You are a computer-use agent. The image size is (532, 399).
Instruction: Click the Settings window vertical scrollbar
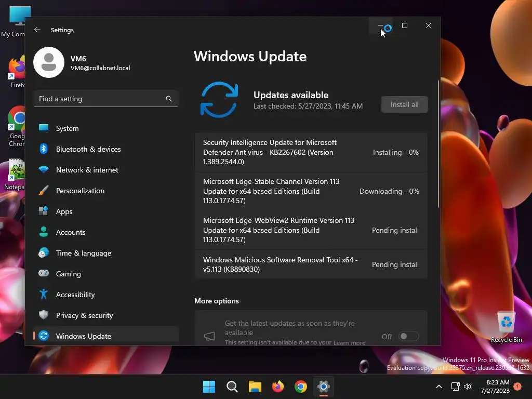click(x=438, y=144)
